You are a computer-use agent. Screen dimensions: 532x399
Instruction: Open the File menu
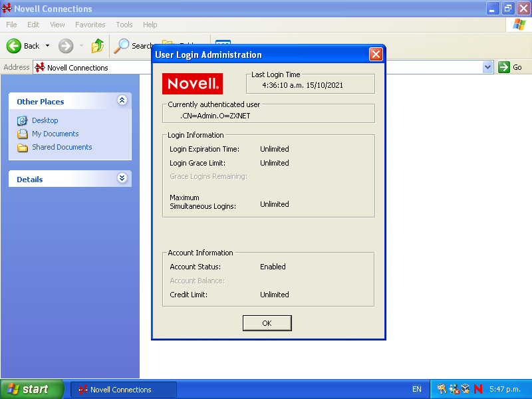(11, 25)
